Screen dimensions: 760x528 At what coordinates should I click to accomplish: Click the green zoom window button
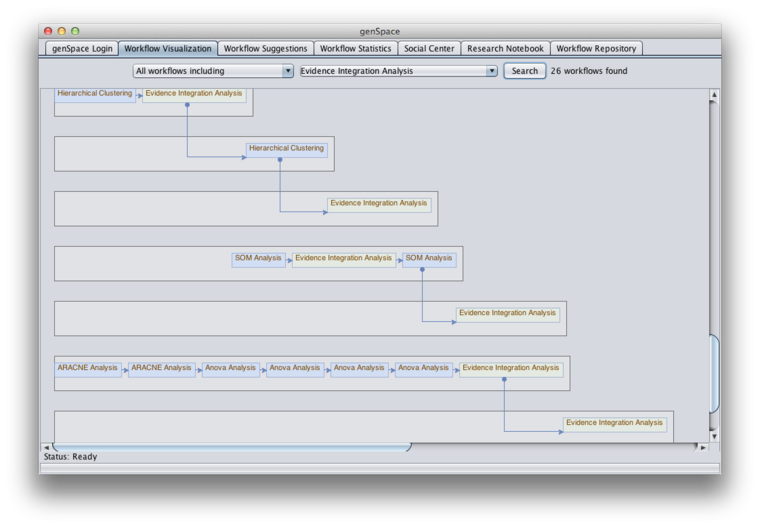pyautogui.click(x=76, y=32)
